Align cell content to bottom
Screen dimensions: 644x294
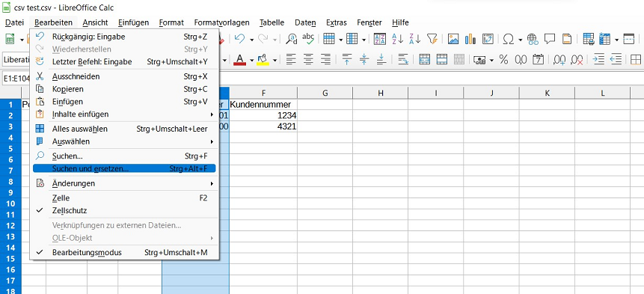381,60
